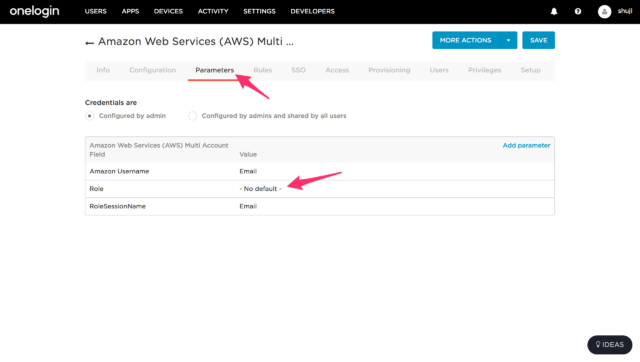Select Configured by admin radio button
The width and height of the screenshot is (640, 362).
(89, 116)
